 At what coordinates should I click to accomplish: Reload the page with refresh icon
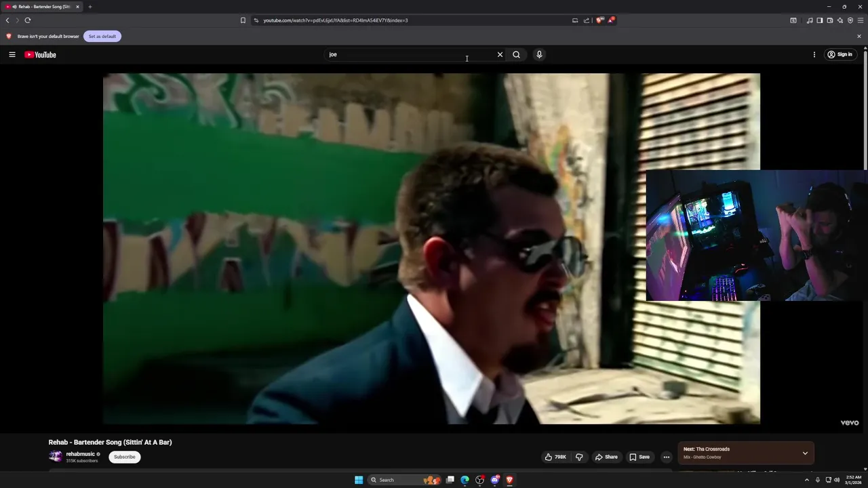tap(28, 20)
